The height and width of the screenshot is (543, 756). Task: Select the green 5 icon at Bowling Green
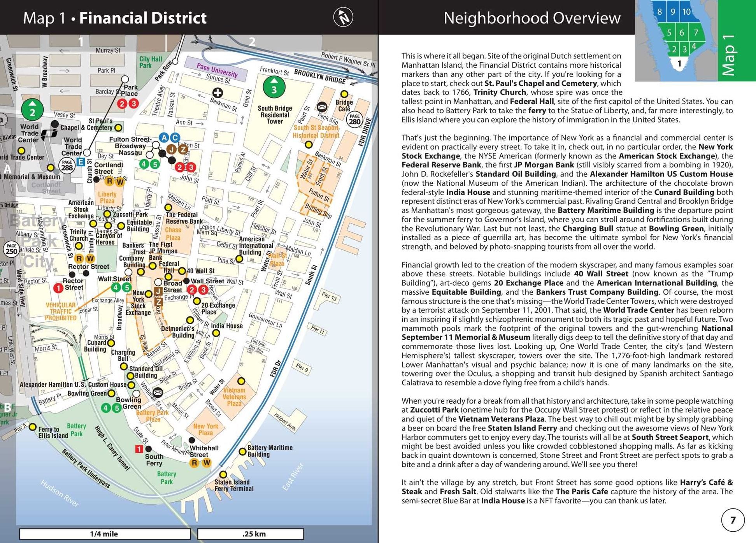117,408
